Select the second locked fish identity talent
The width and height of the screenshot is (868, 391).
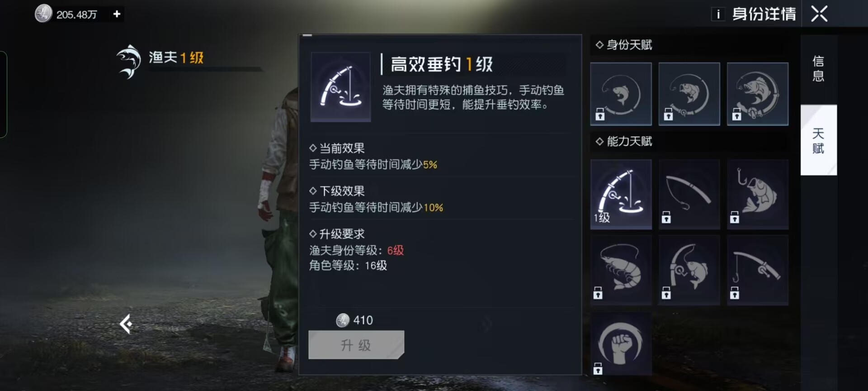click(x=689, y=94)
